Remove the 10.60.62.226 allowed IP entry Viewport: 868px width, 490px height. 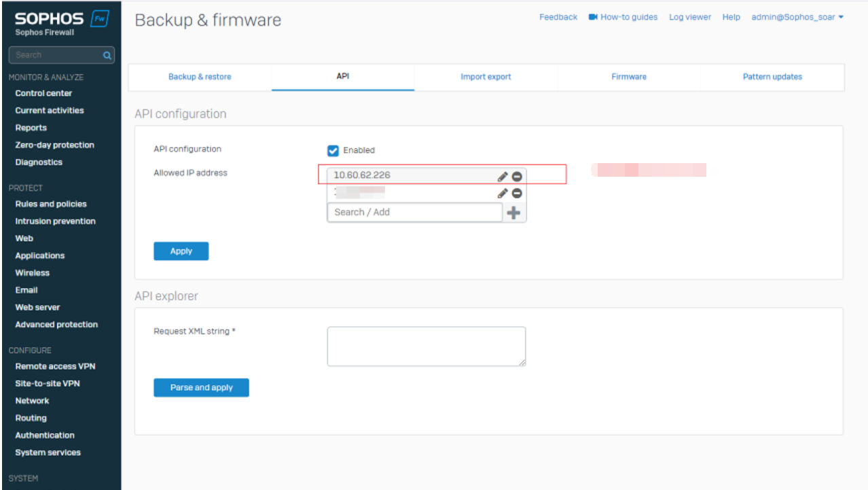click(x=517, y=176)
